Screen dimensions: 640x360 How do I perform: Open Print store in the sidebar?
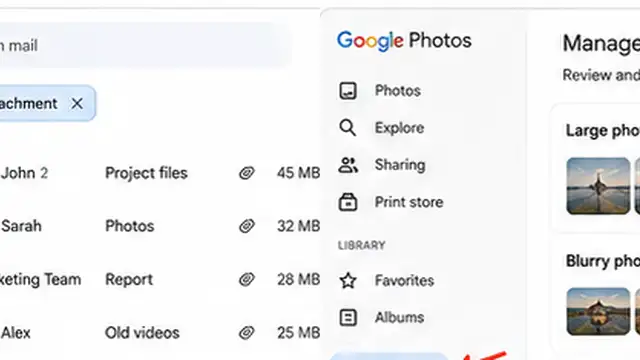[x=409, y=202]
